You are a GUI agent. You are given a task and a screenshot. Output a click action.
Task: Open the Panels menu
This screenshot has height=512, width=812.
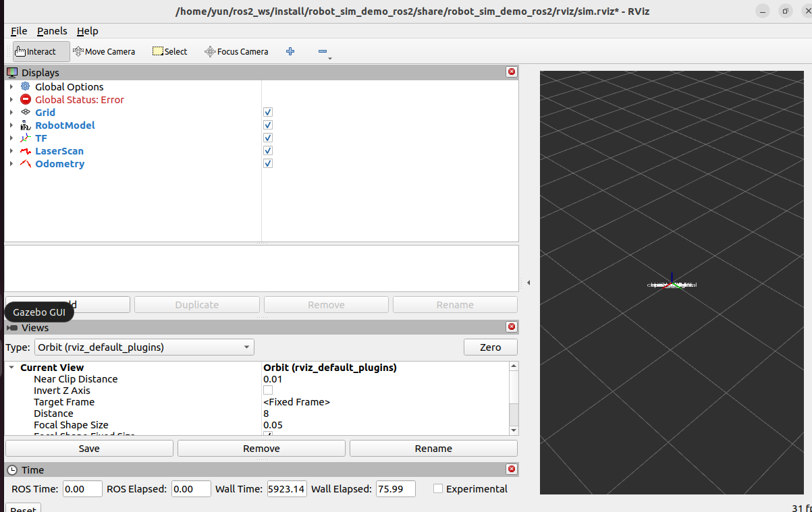(52, 31)
